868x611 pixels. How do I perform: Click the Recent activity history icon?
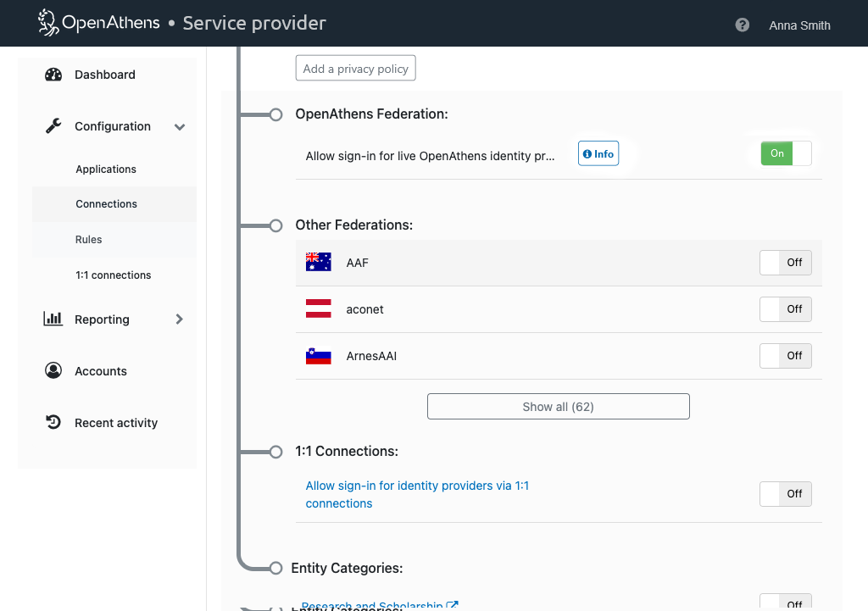[x=53, y=423]
